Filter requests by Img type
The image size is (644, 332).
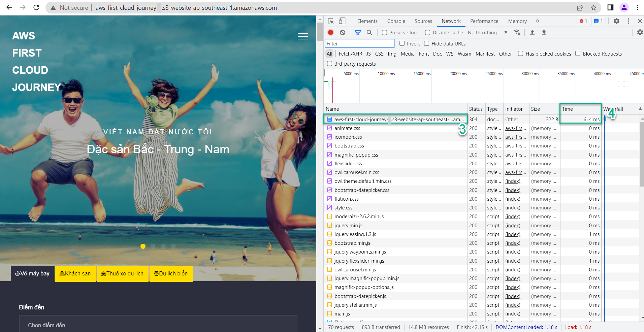(x=392, y=54)
